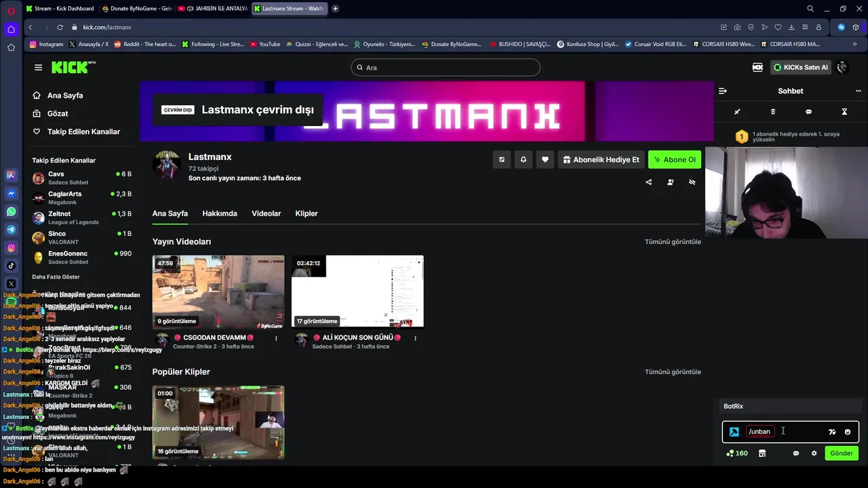Open Opera easy setup sliders icon

(x=805, y=27)
